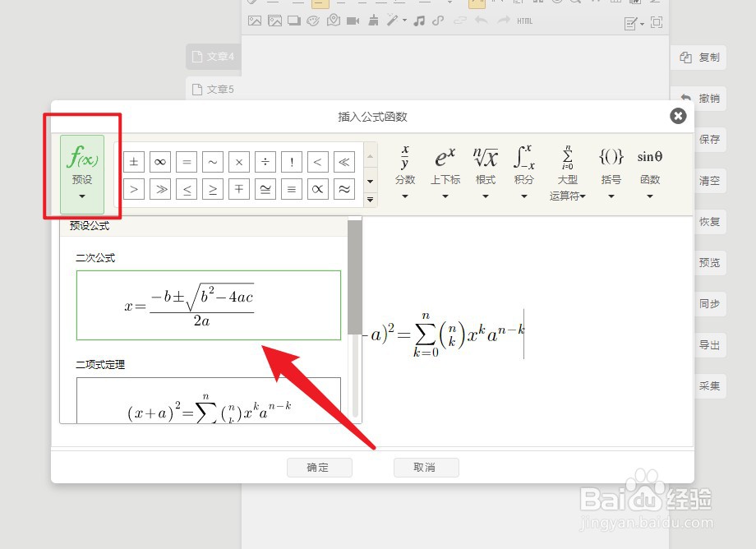Switch to HTML source mode
Viewport: 756px width, 549px height.
524,21
